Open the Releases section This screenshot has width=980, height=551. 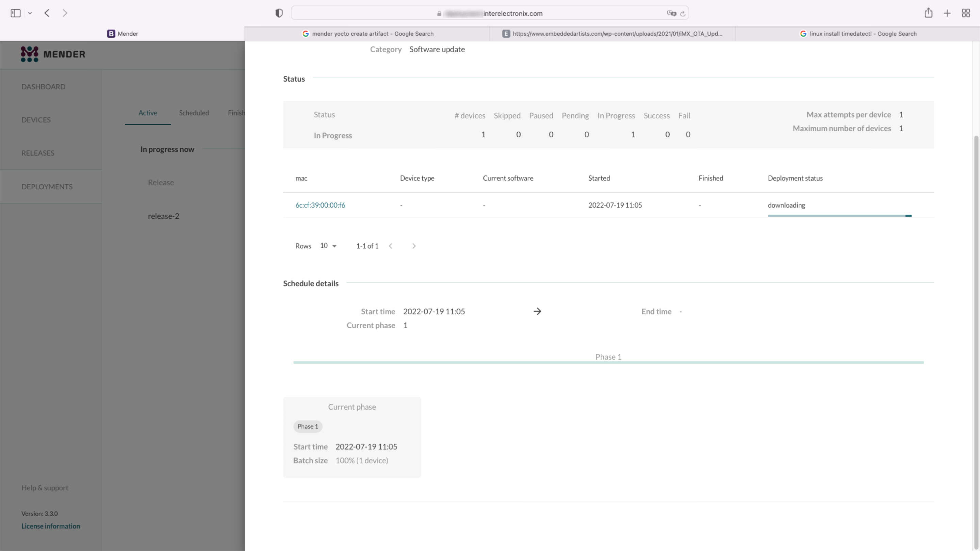pyautogui.click(x=37, y=153)
